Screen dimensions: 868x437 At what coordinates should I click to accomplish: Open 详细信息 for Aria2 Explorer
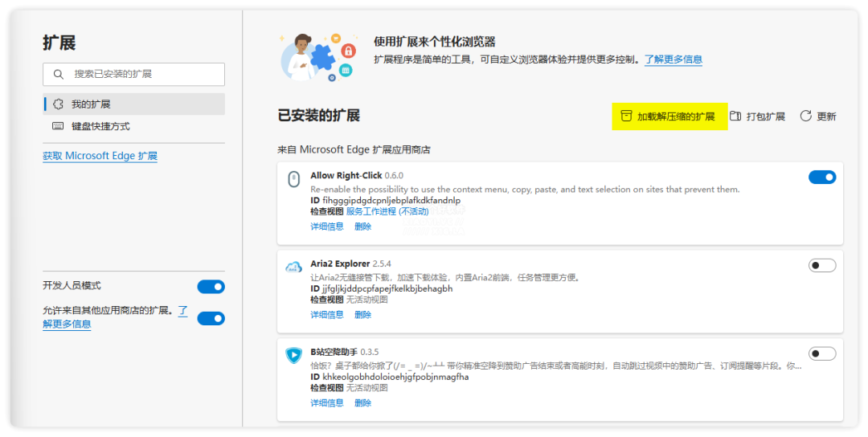click(x=326, y=315)
